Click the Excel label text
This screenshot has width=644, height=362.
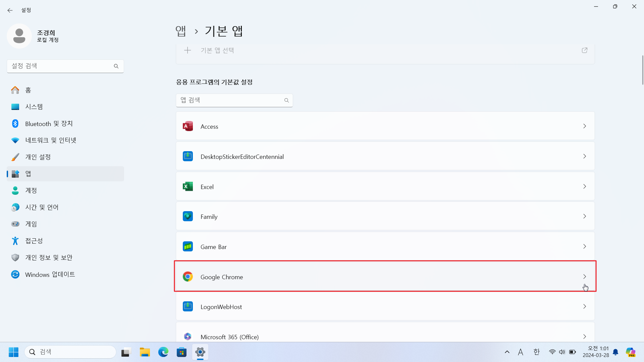(x=207, y=187)
